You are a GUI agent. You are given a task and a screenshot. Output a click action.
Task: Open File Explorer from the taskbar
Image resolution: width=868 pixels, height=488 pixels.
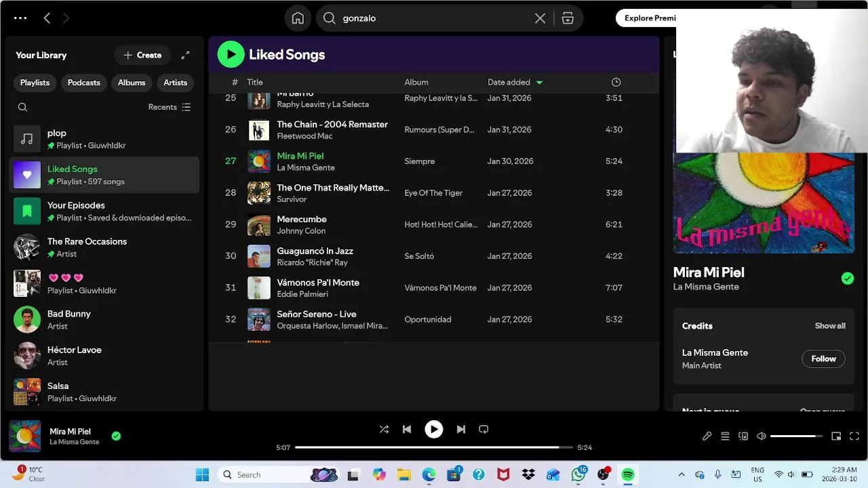[404, 474]
